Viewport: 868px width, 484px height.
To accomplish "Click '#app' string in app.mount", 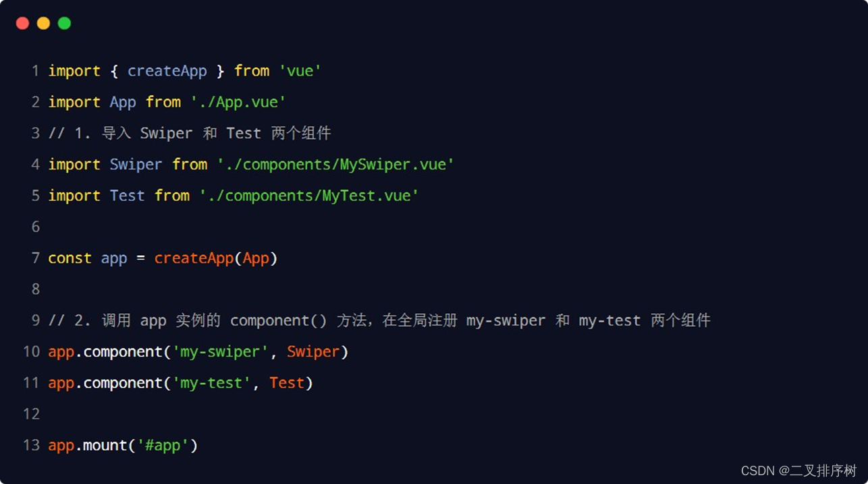I will [x=163, y=446].
